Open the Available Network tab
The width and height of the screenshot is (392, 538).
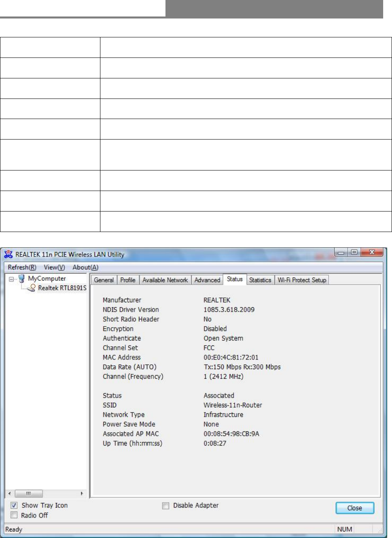click(165, 280)
